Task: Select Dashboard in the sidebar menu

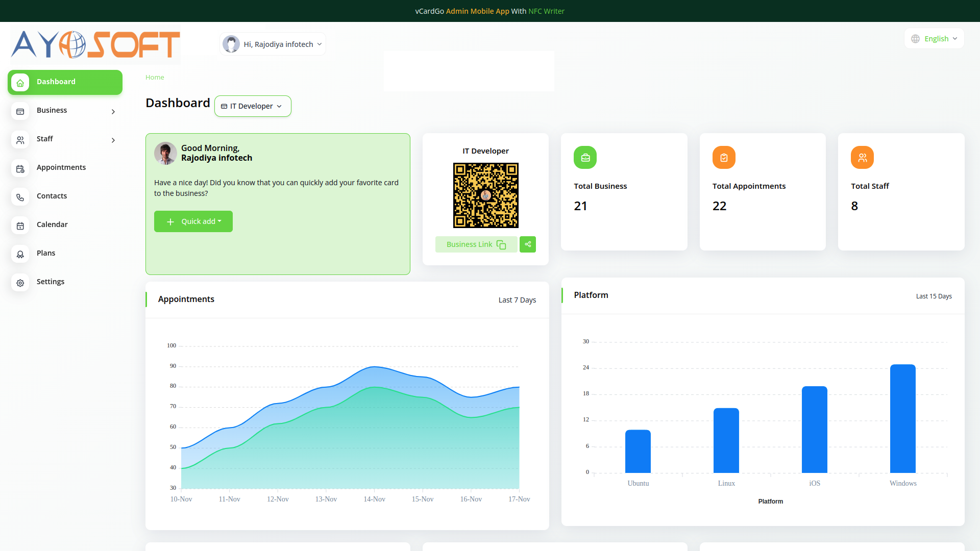Action: tap(65, 82)
